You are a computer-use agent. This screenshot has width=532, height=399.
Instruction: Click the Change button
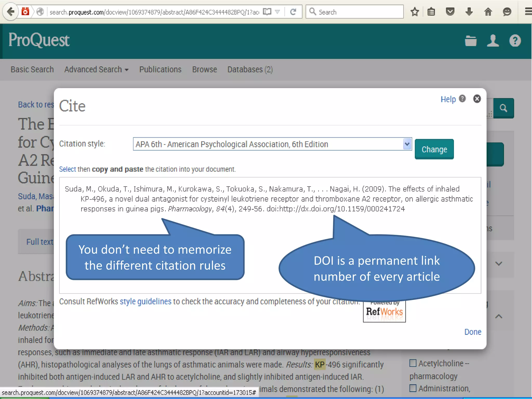coord(434,149)
